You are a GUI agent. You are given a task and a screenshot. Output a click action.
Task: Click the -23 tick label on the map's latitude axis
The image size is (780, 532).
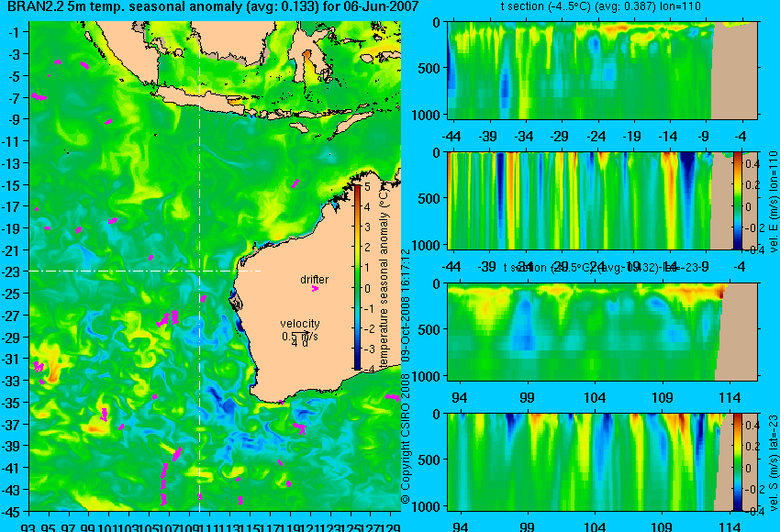tap(11, 272)
